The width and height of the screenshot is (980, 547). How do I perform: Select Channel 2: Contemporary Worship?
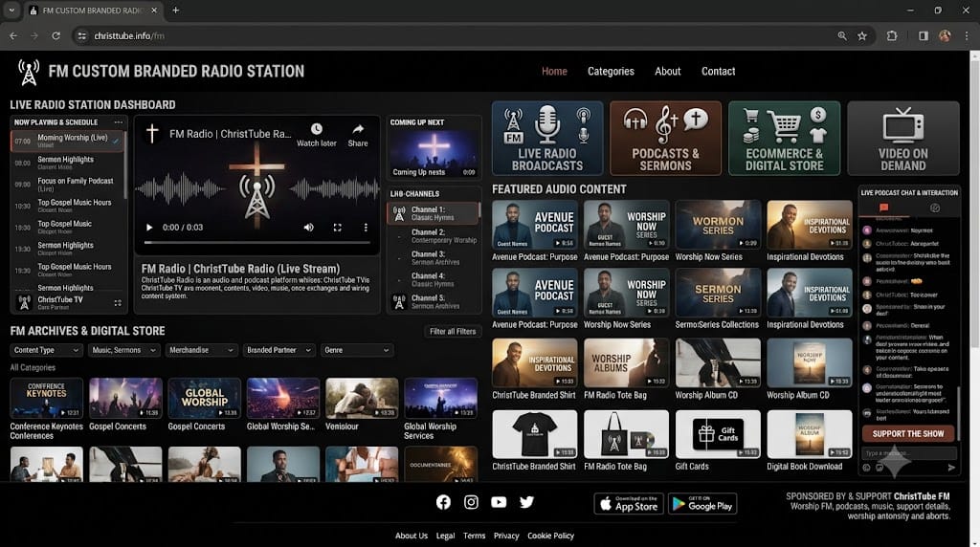[x=434, y=236]
